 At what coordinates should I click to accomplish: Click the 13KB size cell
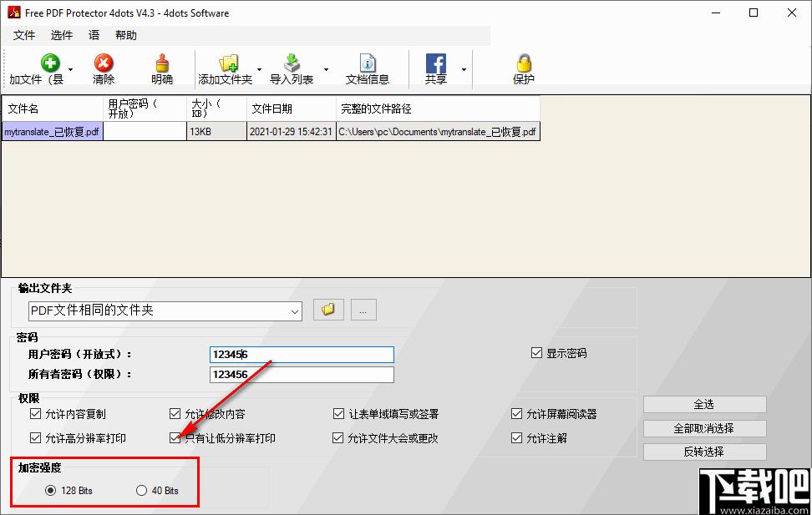click(x=216, y=132)
